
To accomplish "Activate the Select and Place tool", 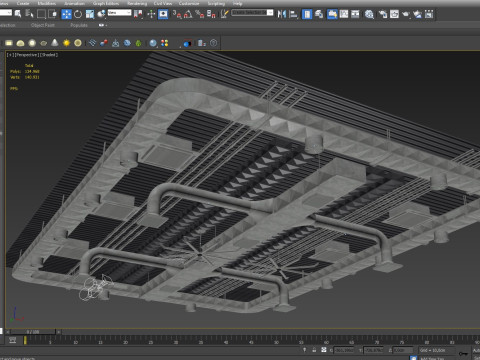I will pos(101,14).
